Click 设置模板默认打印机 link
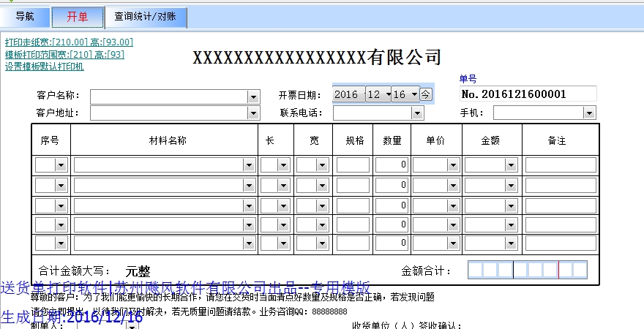This screenshot has width=644, height=329. point(45,67)
